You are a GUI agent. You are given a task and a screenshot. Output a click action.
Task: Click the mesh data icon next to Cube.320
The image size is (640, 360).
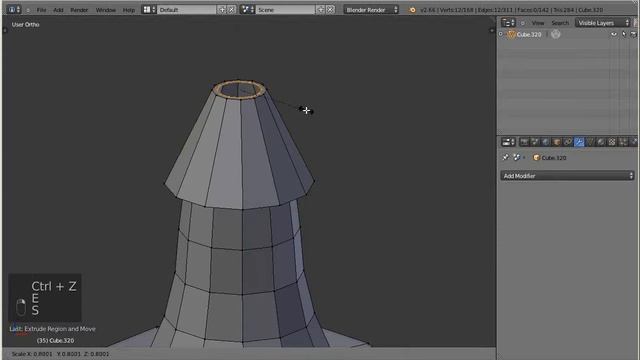coord(556,35)
